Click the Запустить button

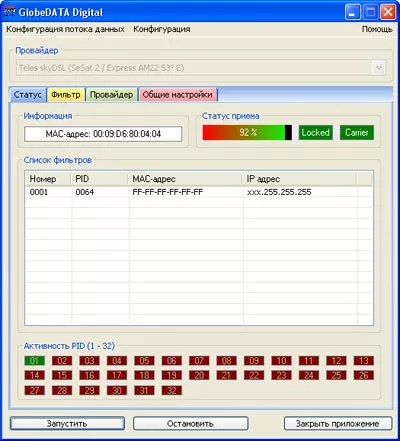pyautogui.click(x=67, y=424)
